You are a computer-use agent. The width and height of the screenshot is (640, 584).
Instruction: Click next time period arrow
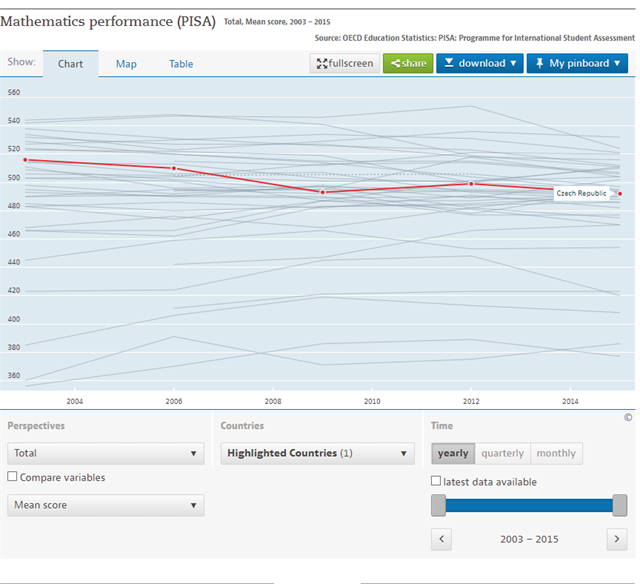pyautogui.click(x=616, y=539)
